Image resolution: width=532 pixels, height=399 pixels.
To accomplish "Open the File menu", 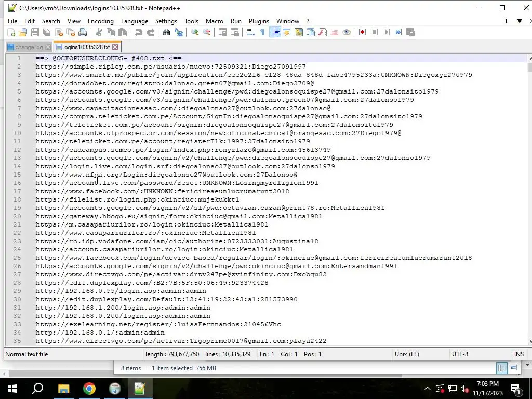I will 12,21.
